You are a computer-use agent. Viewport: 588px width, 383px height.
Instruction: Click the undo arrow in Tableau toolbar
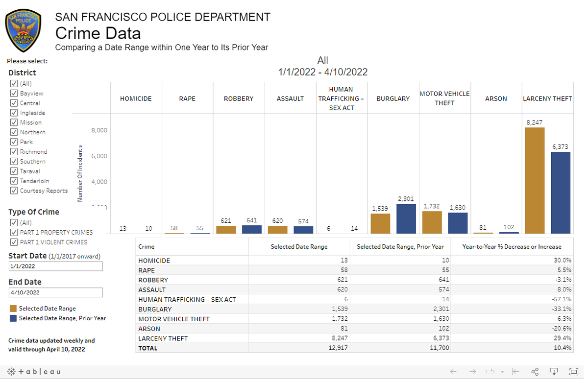[453, 372]
